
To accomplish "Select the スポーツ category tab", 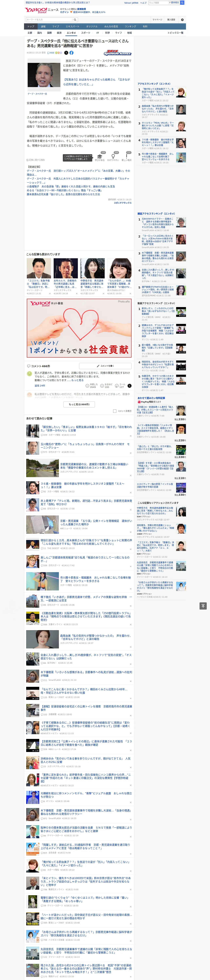I will (86, 33).
